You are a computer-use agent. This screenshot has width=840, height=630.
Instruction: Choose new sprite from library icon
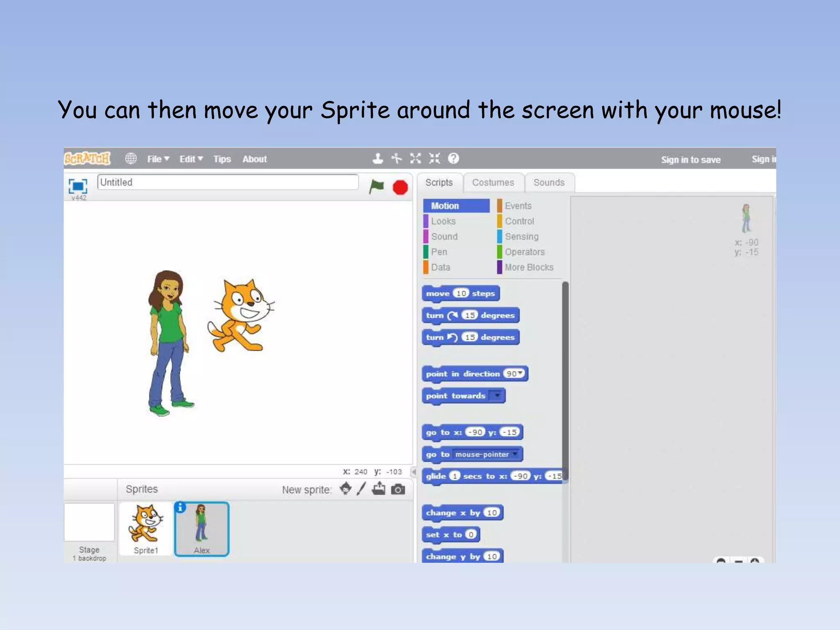[346, 489]
